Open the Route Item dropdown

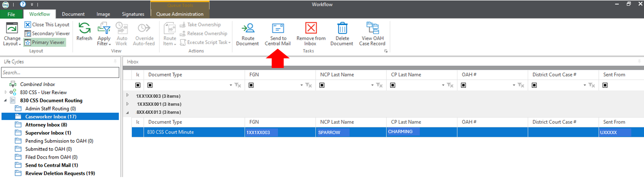click(x=170, y=34)
